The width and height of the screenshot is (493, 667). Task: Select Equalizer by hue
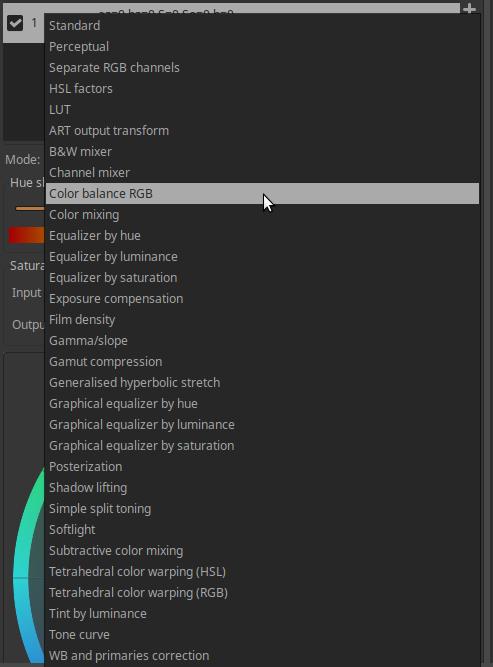pos(262,236)
